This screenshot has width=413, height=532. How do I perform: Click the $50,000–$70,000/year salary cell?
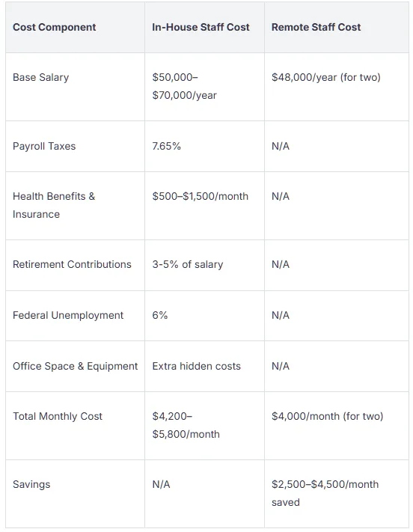(x=184, y=86)
